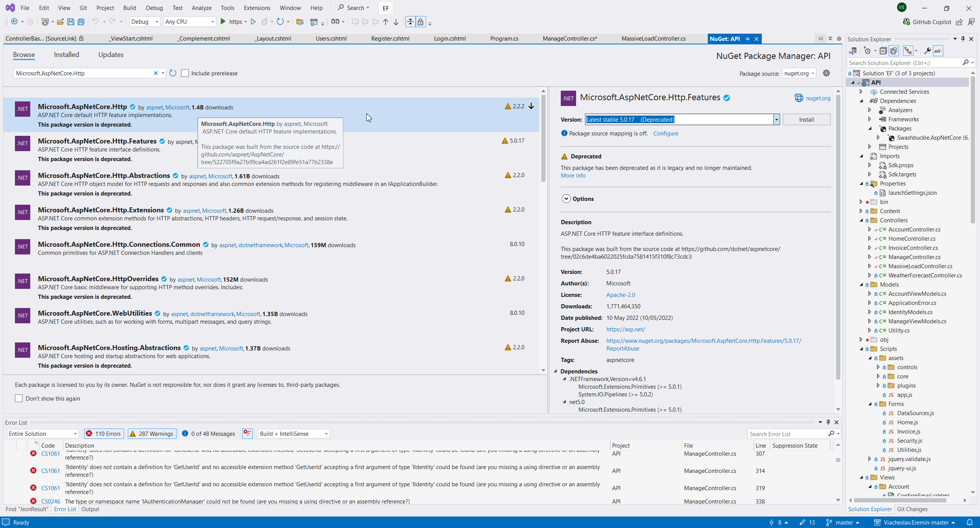Click the GitHub Copilot icon
This screenshot has height=528, width=980.
pos(906,22)
